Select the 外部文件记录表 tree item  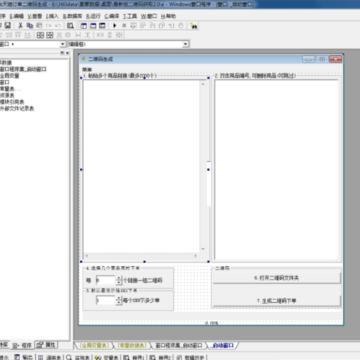pyautogui.click(x=17, y=109)
